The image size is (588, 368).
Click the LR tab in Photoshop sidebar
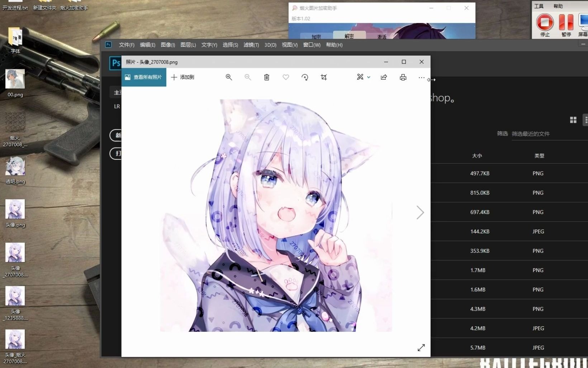(117, 106)
